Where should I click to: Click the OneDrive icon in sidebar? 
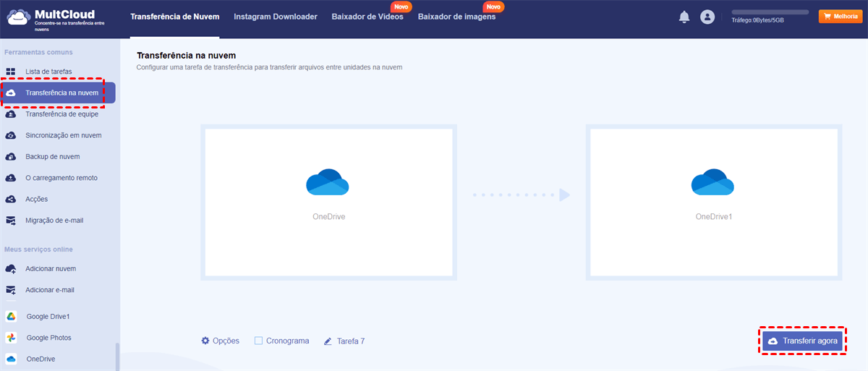point(11,359)
